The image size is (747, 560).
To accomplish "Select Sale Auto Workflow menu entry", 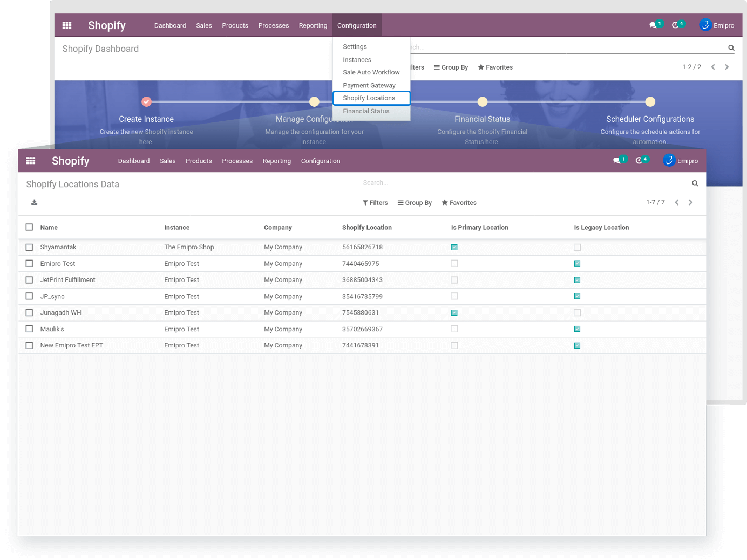I will tap(371, 72).
